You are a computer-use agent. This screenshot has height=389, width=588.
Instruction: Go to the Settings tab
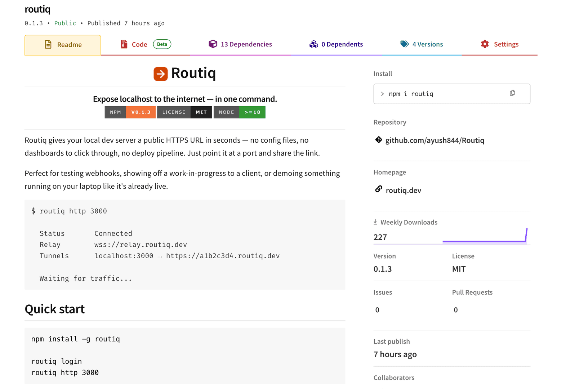(x=499, y=44)
